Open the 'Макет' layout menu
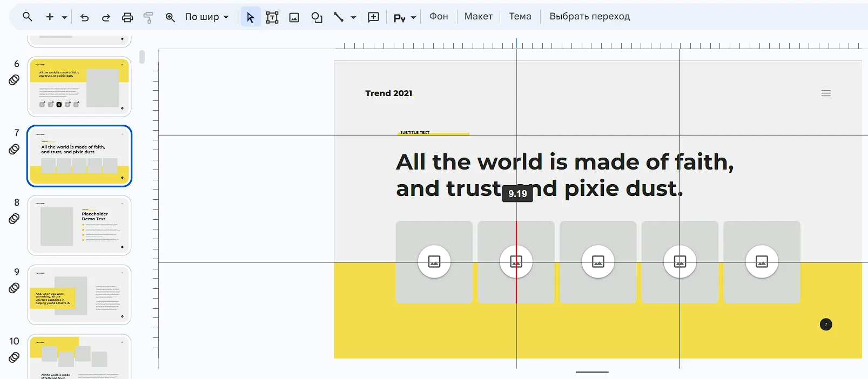 [x=478, y=16]
